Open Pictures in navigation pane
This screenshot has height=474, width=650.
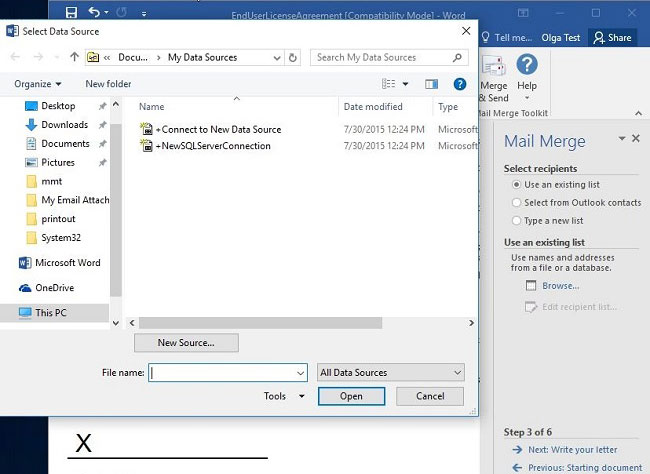(x=58, y=163)
